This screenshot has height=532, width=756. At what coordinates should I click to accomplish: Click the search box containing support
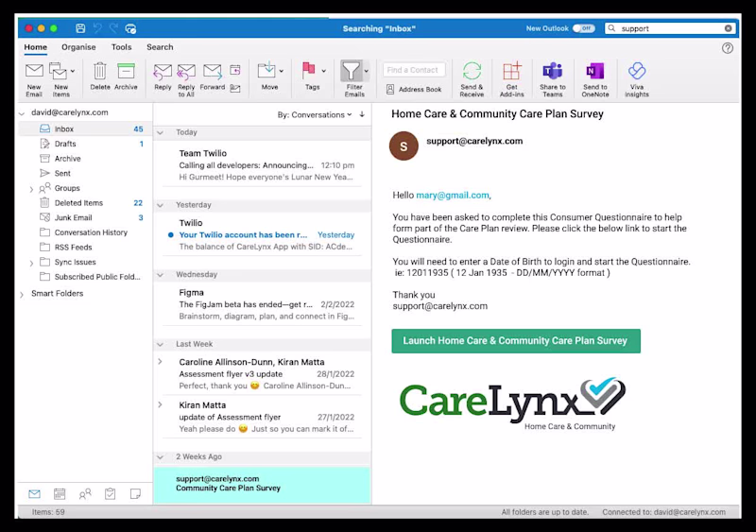click(x=671, y=28)
